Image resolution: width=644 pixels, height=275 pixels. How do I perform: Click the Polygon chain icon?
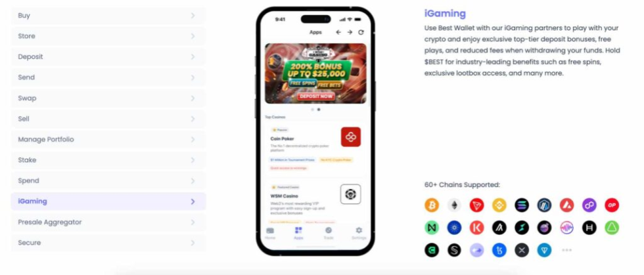(x=589, y=205)
